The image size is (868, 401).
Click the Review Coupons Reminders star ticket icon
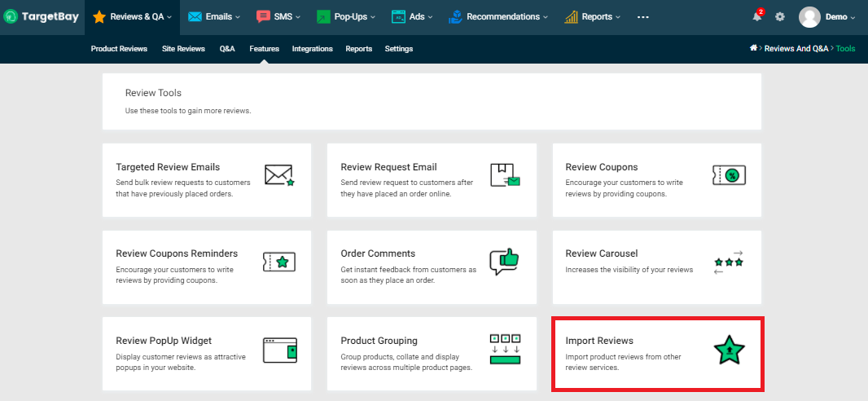click(279, 262)
